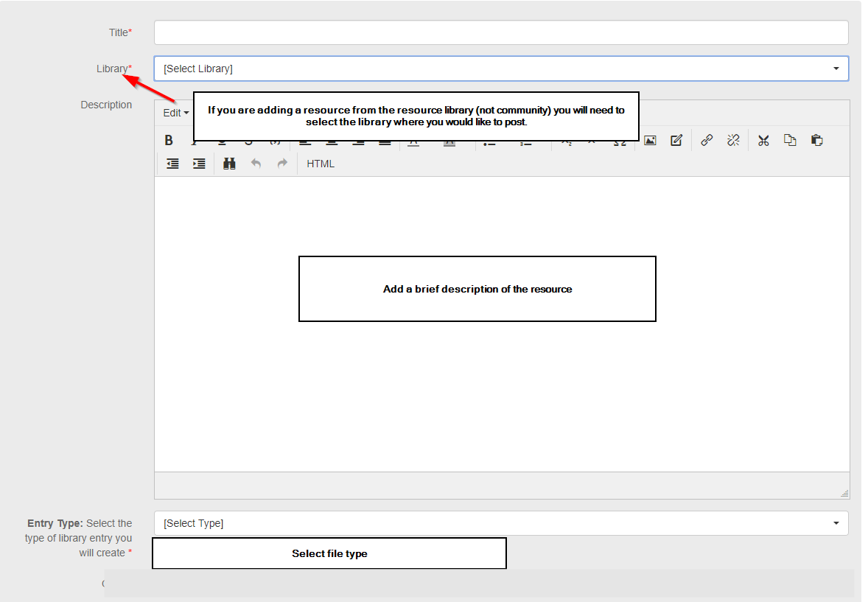Click the undo arrow icon
868x602 pixels.
click(x=256, y=164)
